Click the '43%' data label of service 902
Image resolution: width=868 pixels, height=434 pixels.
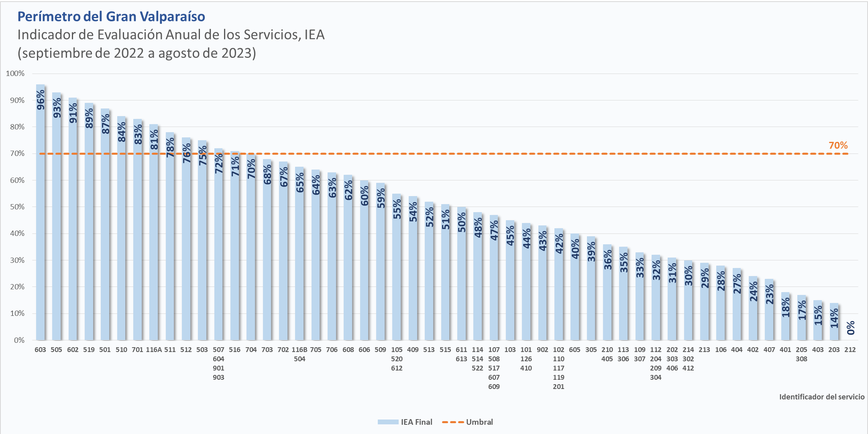tap(542, 241)
